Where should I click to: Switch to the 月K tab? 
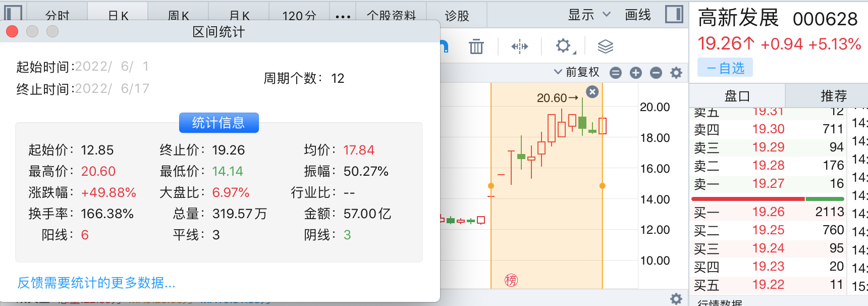click(x=239, y=15)
